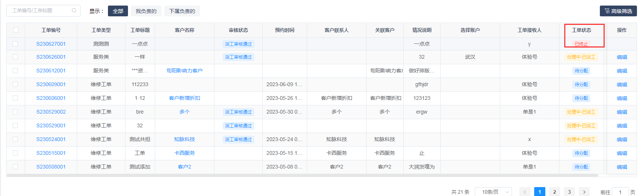Jump to page 3
Viewport: 644px width, 196px height.
click(x=569, y=192)
